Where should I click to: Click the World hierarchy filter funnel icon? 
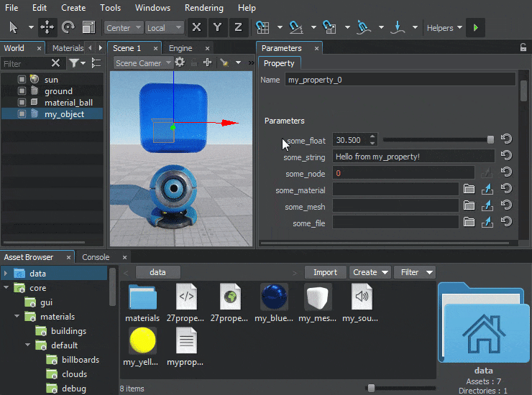click(74, 63)
